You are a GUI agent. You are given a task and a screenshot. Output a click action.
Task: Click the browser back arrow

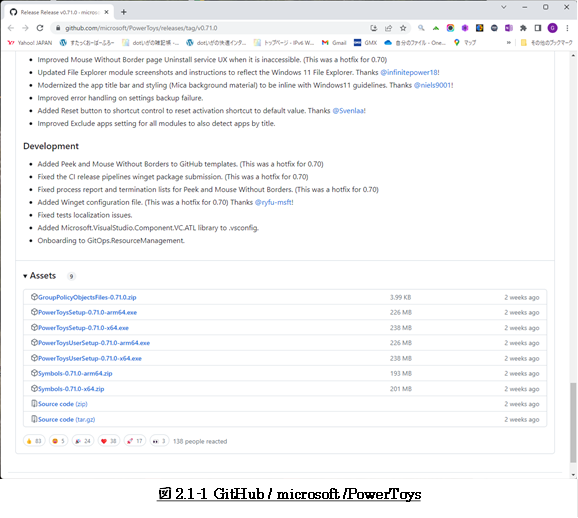tap(11, 28)
